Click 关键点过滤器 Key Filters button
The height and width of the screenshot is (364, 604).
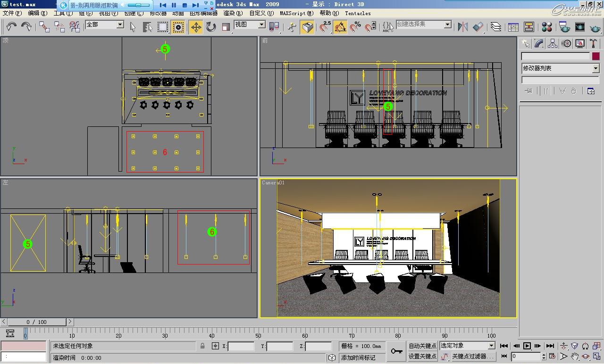(473, 356)
